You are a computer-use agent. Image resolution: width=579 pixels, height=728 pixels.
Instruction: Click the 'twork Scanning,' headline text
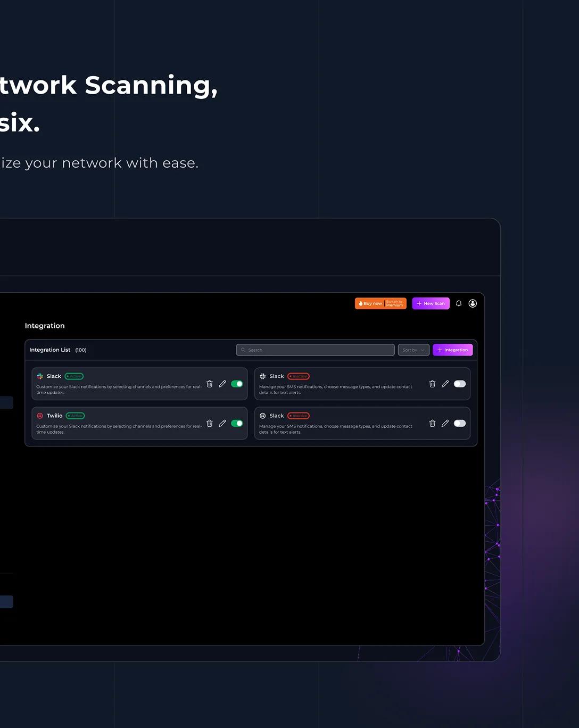pyautogui.click(x=109, y=86)
